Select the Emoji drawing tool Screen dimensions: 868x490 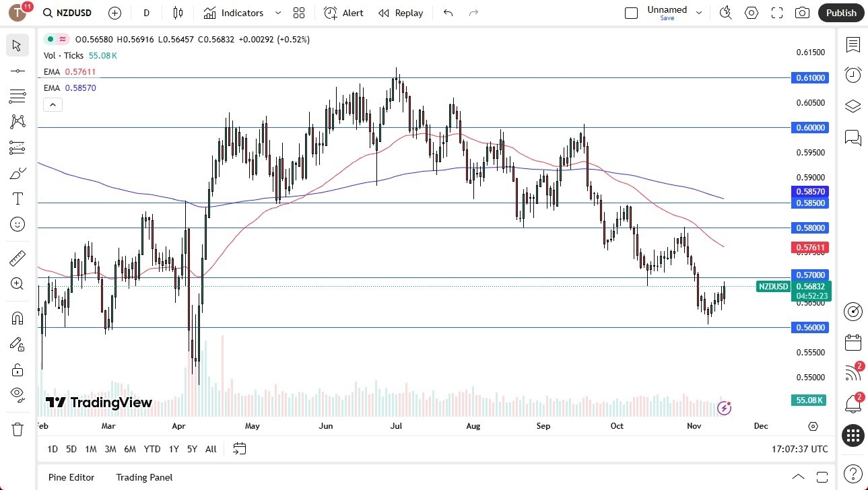point(17,224)
